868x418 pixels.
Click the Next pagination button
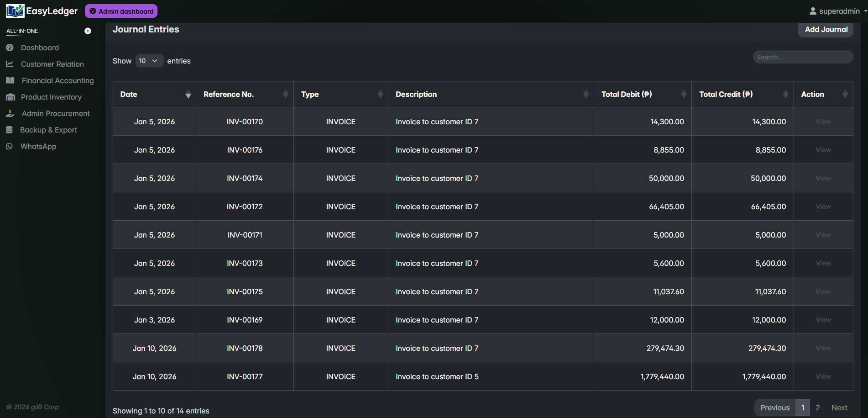tap(839, 407)
